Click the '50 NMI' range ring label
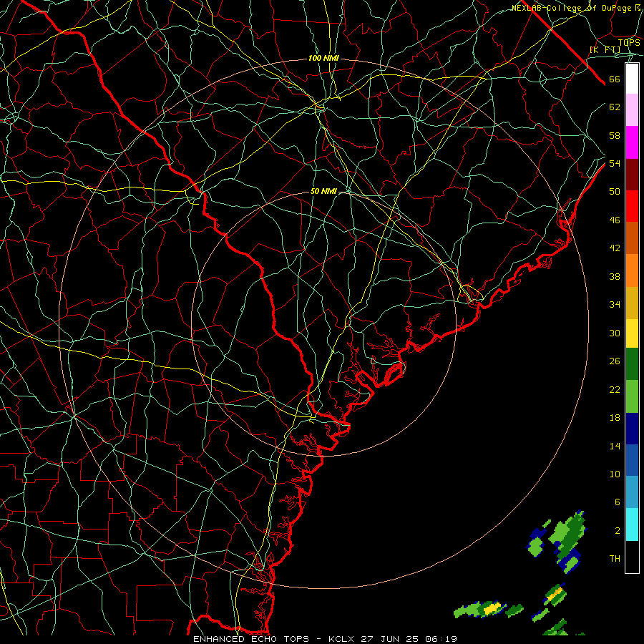The image size is (644, 644). pyautogui.click(x=323, y=191)
